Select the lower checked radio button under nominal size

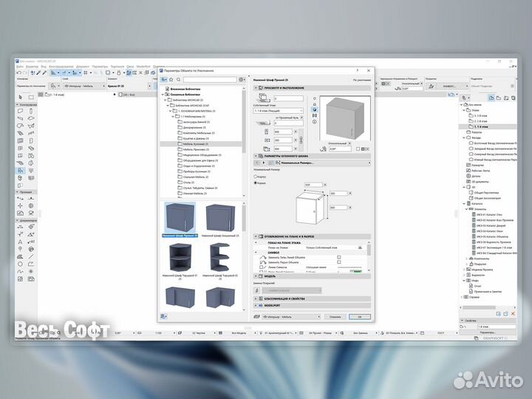pos(256,183)
